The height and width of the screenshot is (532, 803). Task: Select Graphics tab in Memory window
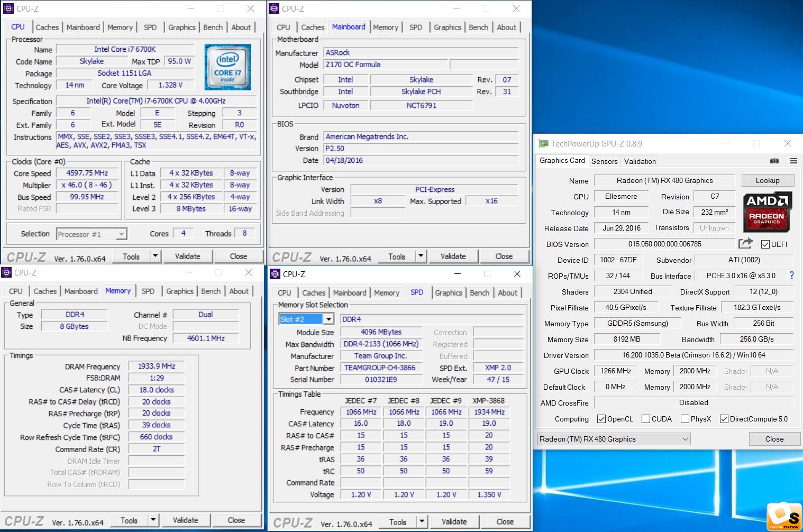pyautogui.click(x=180, y=291)
